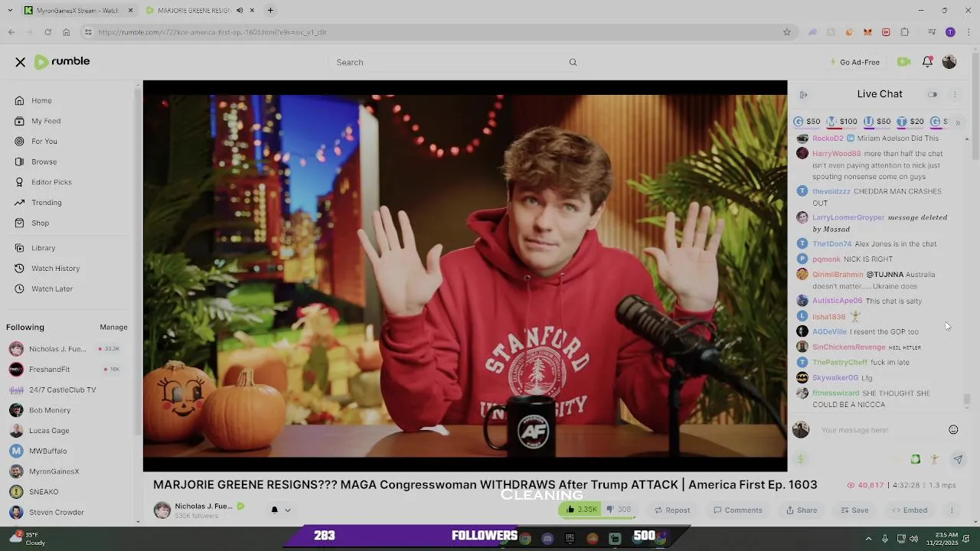Toggle channel notification bell under video

[x=274, y=510]
